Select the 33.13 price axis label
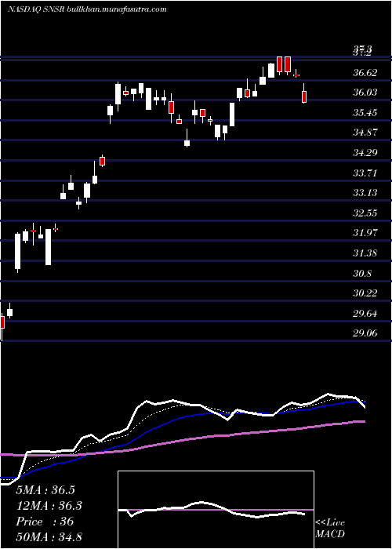The height and width of the screenshot is (549, 392). (x=365, y=193)
